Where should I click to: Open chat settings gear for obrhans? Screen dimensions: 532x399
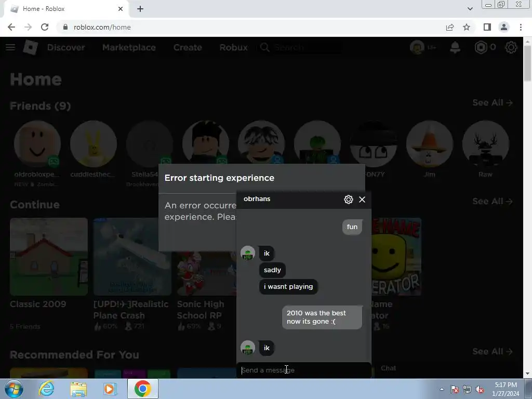(x=349, y=199)
